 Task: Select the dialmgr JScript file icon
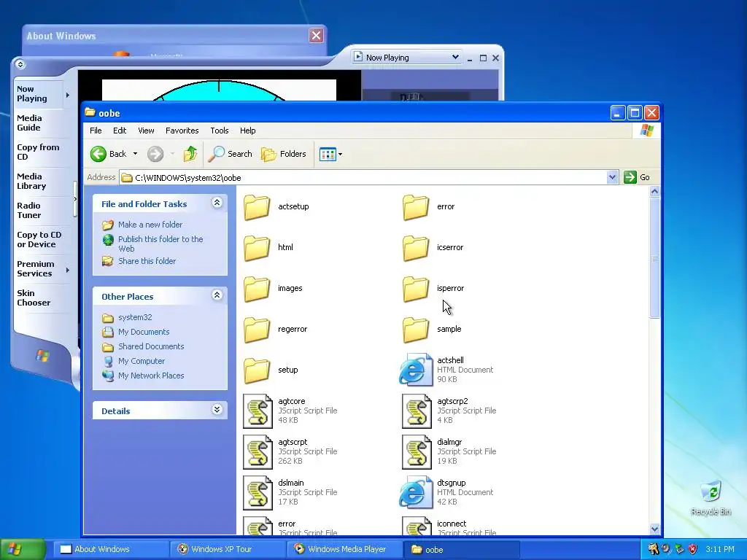[417, 452]
